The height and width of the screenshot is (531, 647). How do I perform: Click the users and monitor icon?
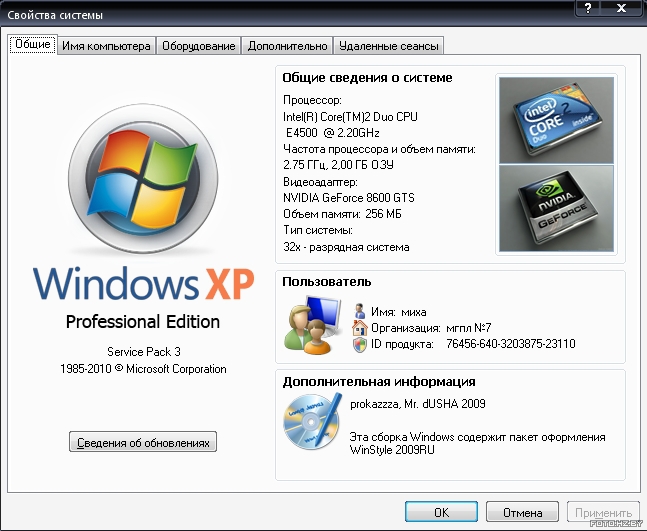[x=314, y=325]
